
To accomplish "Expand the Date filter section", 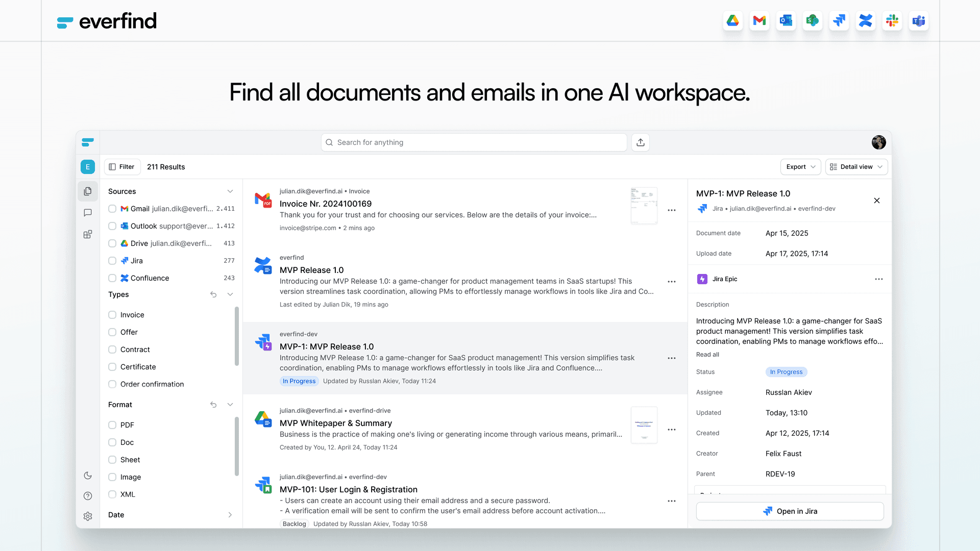I will (x=230, y=515).
